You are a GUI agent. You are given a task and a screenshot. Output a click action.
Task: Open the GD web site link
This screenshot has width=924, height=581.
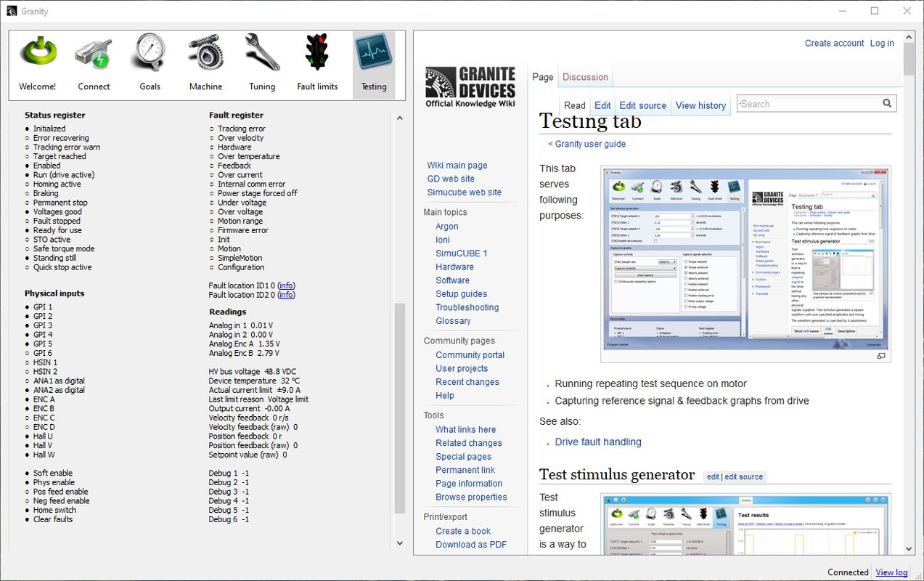click(x=451, y=179)
